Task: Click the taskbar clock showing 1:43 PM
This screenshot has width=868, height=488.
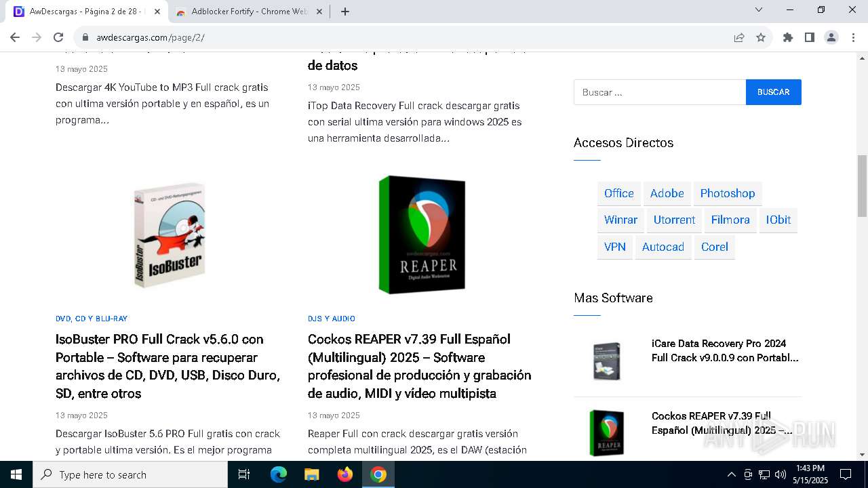Action: coord(810,474)
